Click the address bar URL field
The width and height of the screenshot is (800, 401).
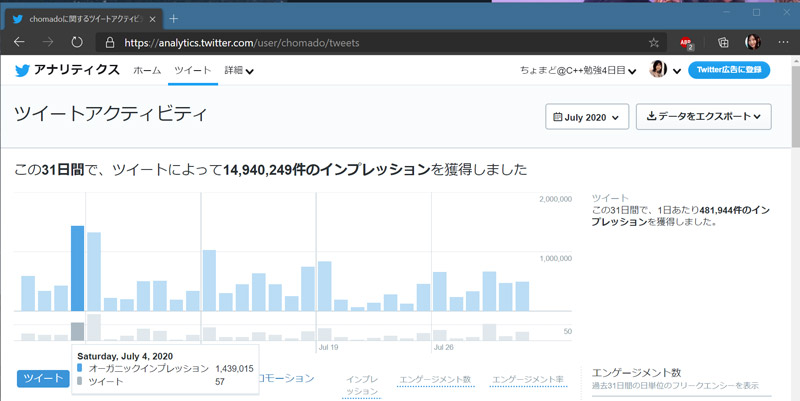[380, 43]
